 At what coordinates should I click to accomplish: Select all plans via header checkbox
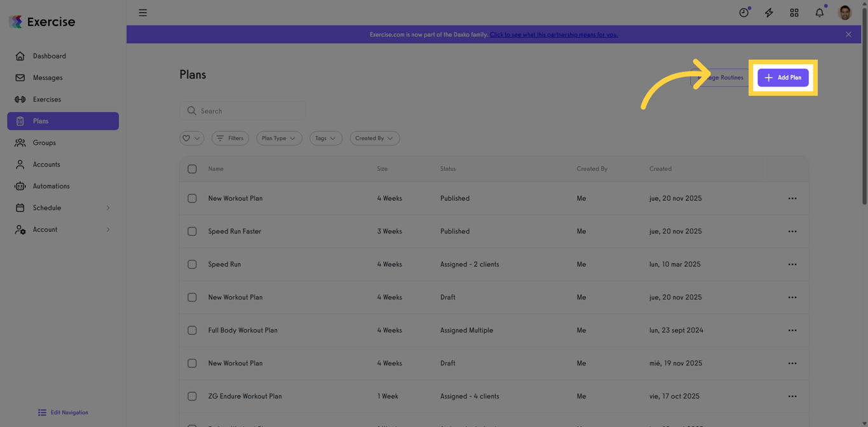pos(192,169)
